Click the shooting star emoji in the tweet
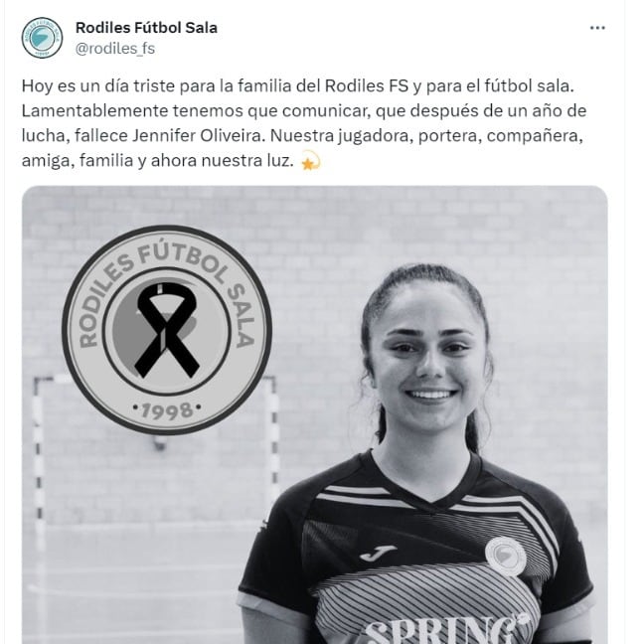 click(x=310, y=161)
